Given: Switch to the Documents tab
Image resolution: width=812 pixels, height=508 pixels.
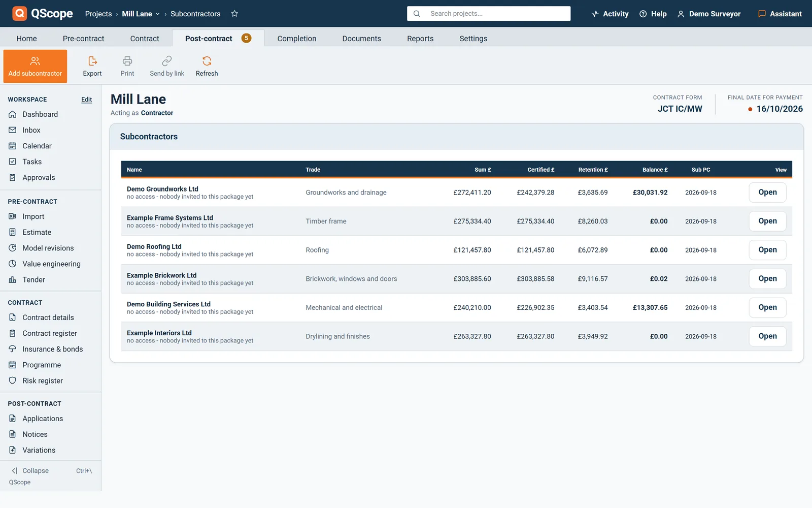Looking at the screenshot, I should [x=361, y=39].
